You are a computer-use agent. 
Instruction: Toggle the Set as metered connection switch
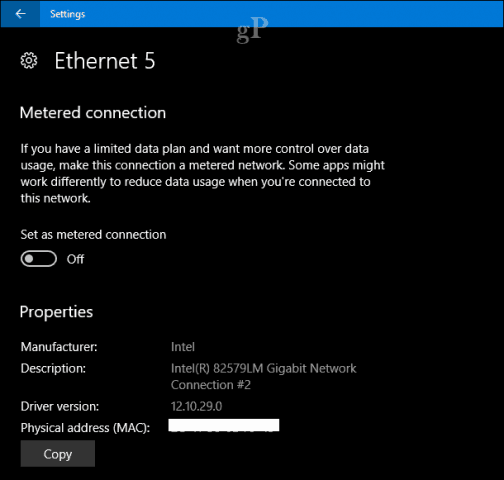click(39, 259)
